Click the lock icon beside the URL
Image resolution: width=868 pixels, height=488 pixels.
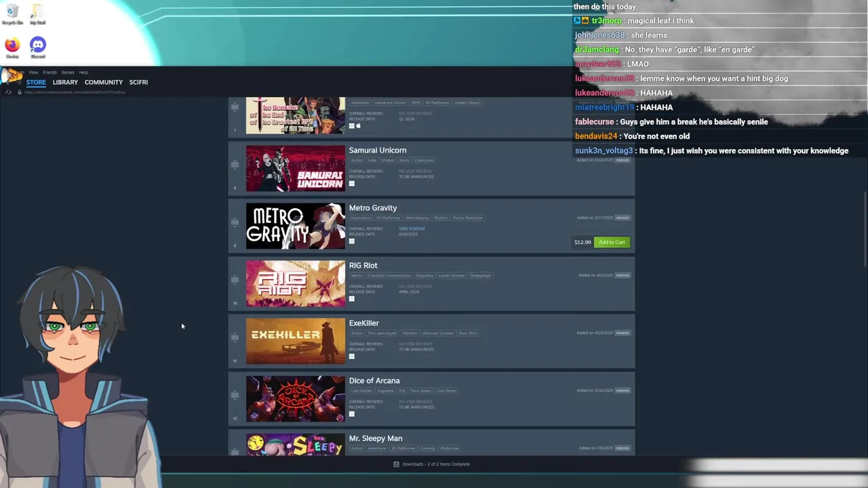pos(19,91)
